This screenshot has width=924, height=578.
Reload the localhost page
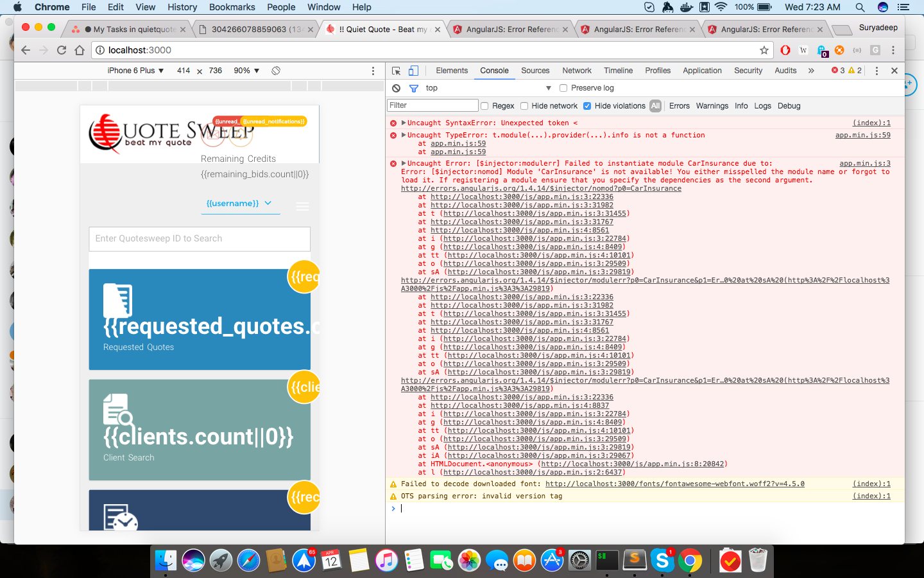click(62, 50)
